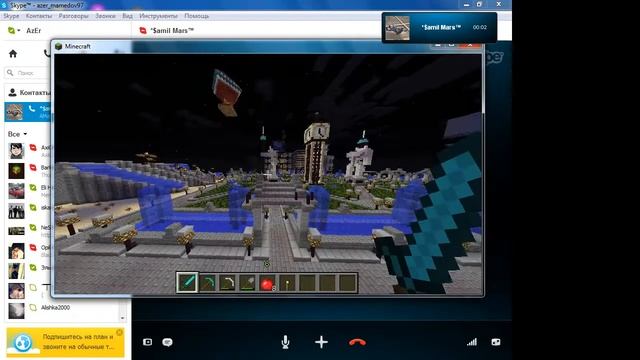Image resolution: width=640 pixels, height=360 pixels.
Task: Select the torch hotbar slot
Action: [x=287, y=282]
